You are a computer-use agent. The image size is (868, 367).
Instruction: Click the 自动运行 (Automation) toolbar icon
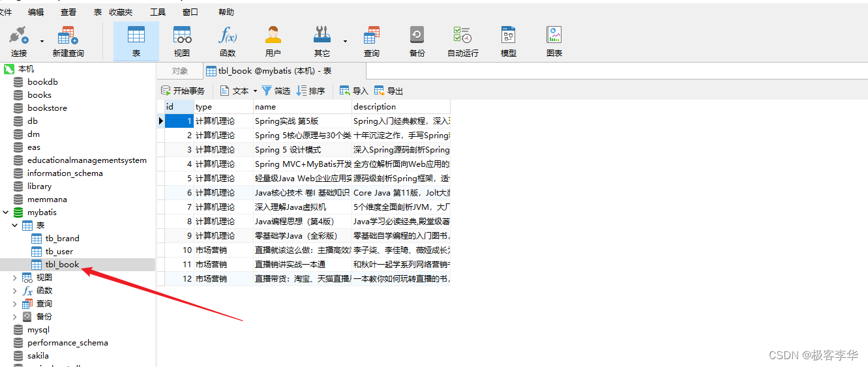coord(463,42)
